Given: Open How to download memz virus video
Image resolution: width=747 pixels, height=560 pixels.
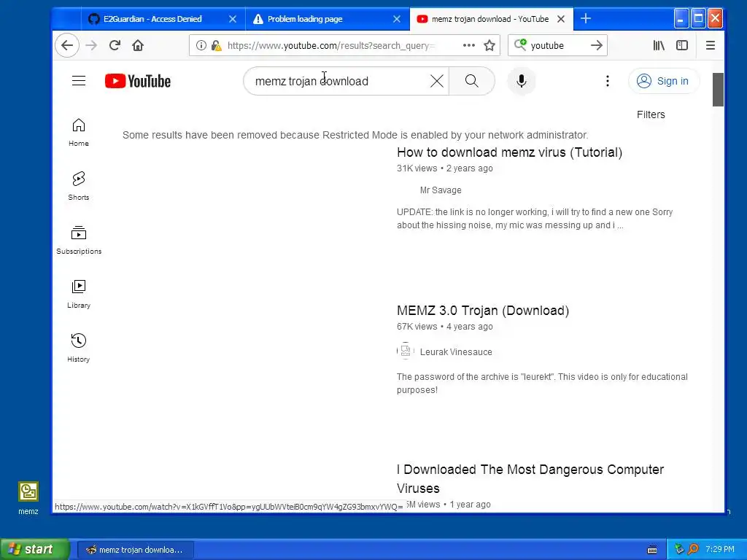Looking at the screenshot, I should point(509,152).
